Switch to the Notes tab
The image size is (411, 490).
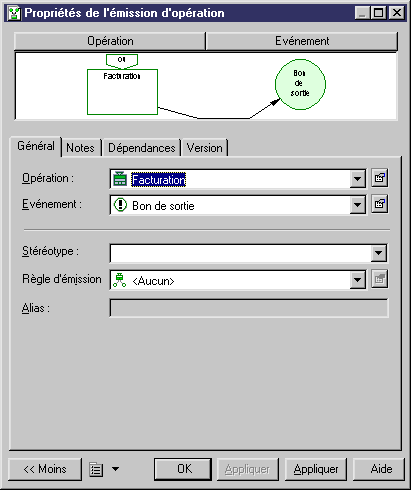click(80, 148)
